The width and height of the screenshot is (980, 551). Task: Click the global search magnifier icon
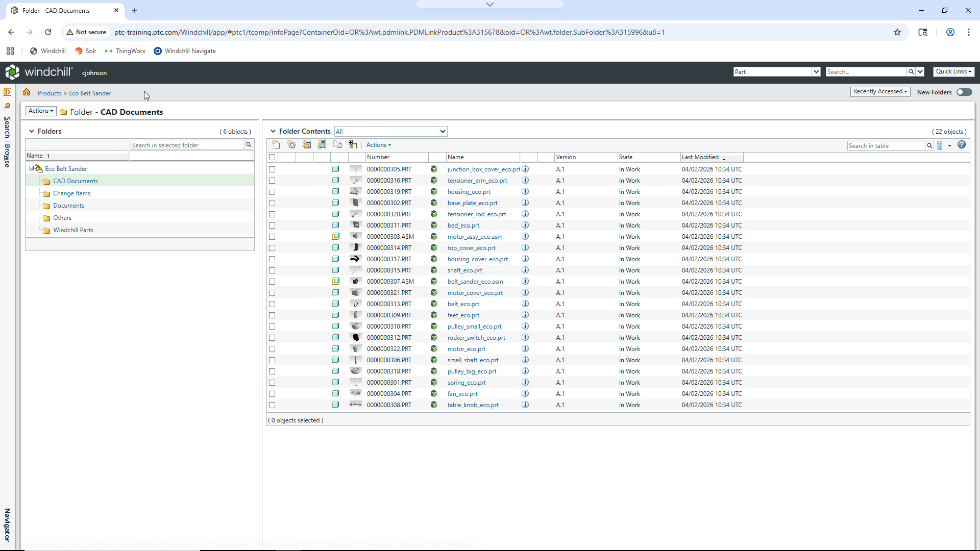point(911,72)
